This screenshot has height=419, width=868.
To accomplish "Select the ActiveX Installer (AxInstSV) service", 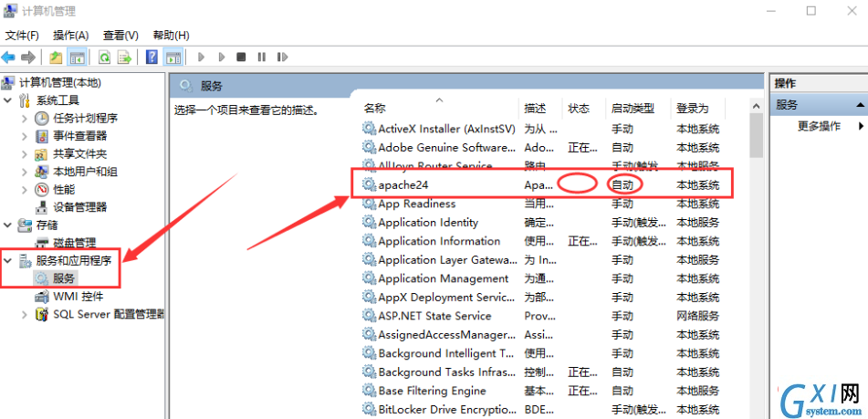I will point(446,129).
